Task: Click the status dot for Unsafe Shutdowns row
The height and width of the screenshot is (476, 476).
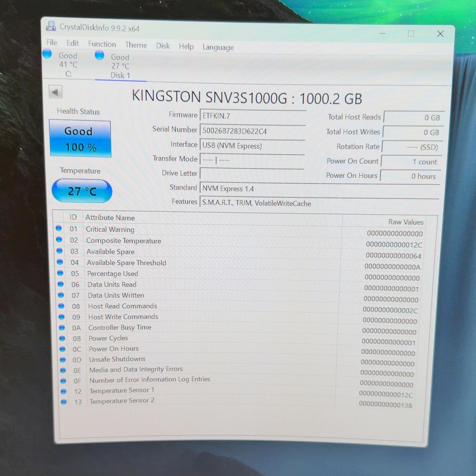Action: [x=63, y=359]
